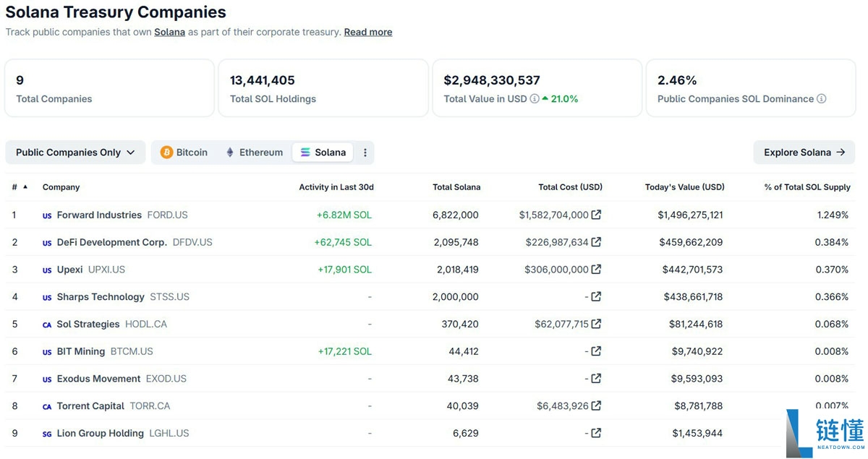Click the FORD.US ticker text
Image resolution: width=868 pixels, height=459 pixels.
167,215
